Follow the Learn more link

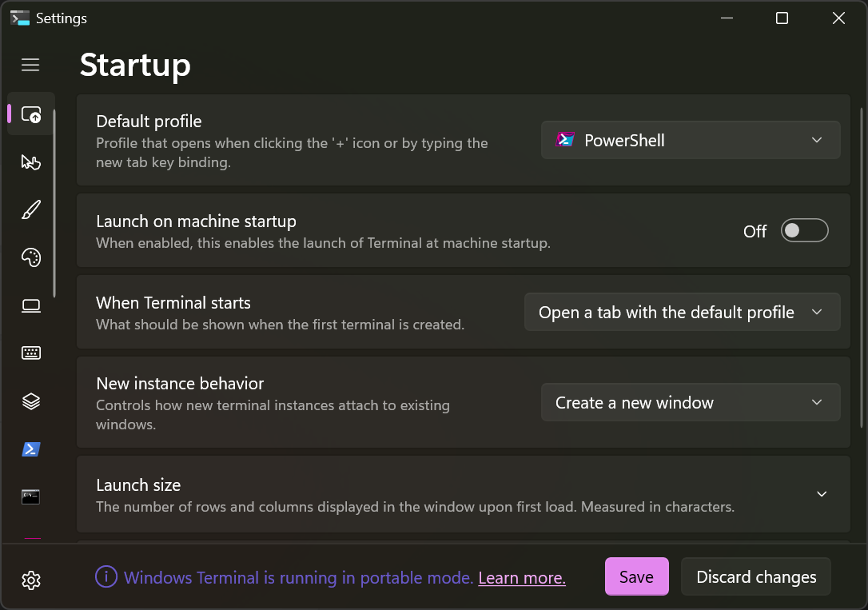(521, 578)
